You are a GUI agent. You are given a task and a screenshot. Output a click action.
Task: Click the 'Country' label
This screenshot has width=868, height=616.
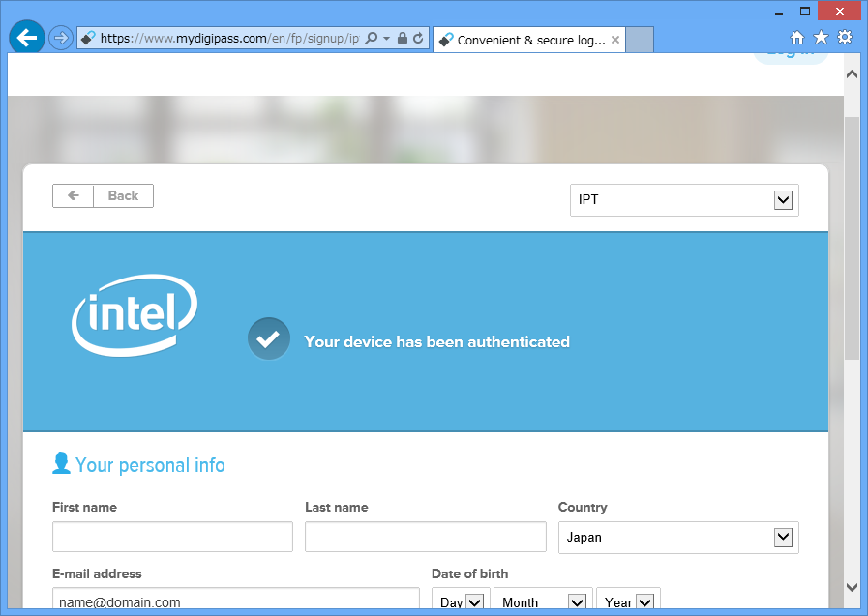tap(583, 507)
